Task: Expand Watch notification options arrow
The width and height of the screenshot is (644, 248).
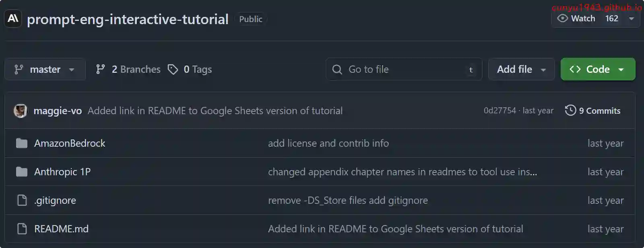Action: (x=632, y=18)
